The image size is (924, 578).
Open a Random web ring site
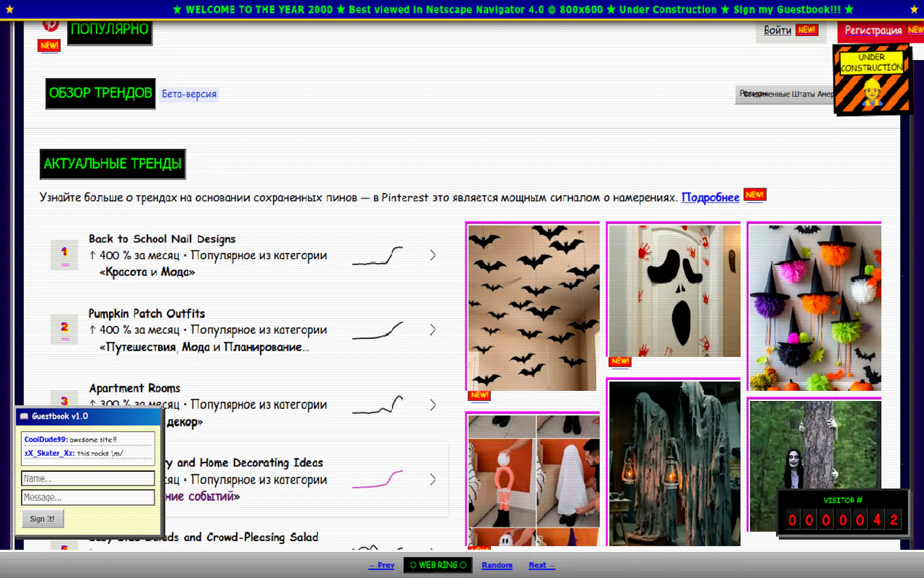497,565
